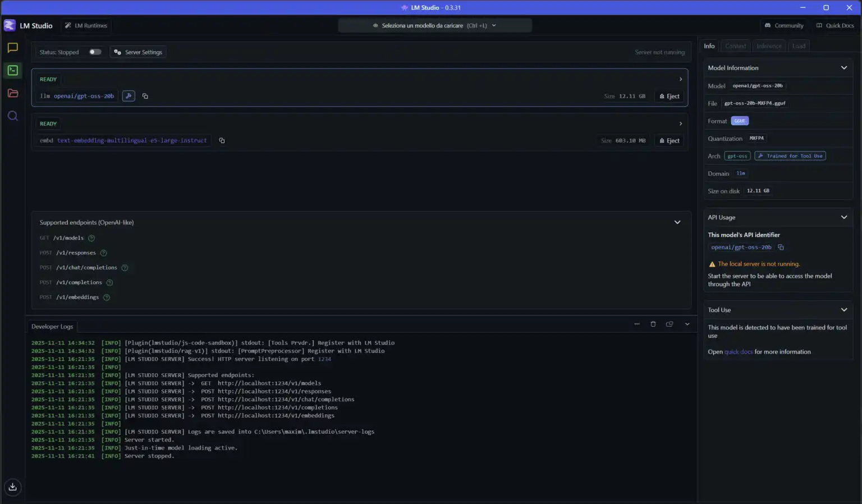The width and height of the screenshot is (862, 504).
Task: Click the openai/gpt-oss-20b API identifier text
Action: (x=741, y=247)
